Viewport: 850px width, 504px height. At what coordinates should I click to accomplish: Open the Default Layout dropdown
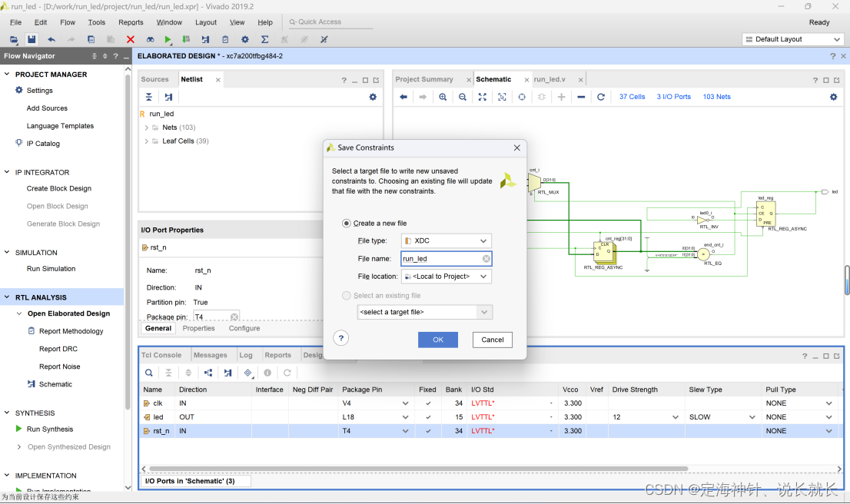tap(793, 39)
